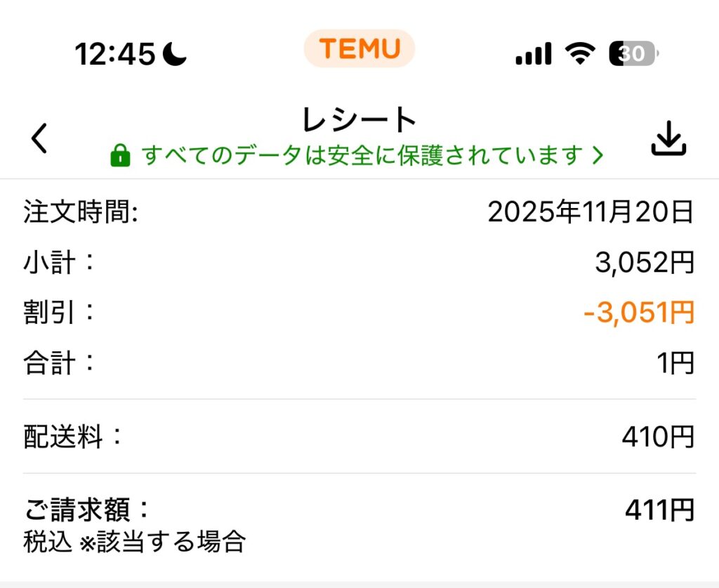The height and width of the screenshot is (588, 719).
Task: Tap the レシート page title
Action: (x=359, y=120)
